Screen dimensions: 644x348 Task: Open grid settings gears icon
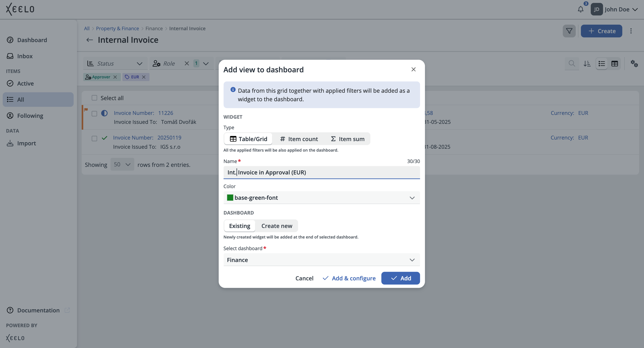click(634, 64)
